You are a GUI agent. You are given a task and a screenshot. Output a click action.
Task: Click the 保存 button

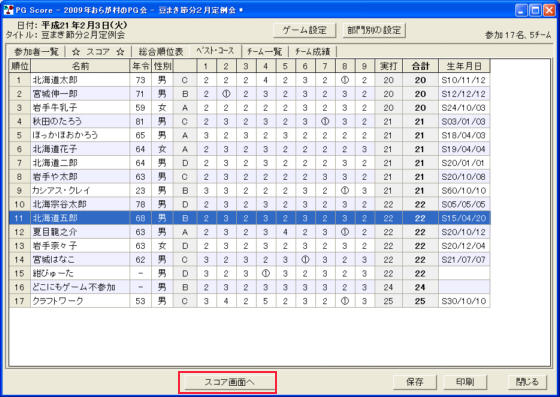click(x=415, y=382)
